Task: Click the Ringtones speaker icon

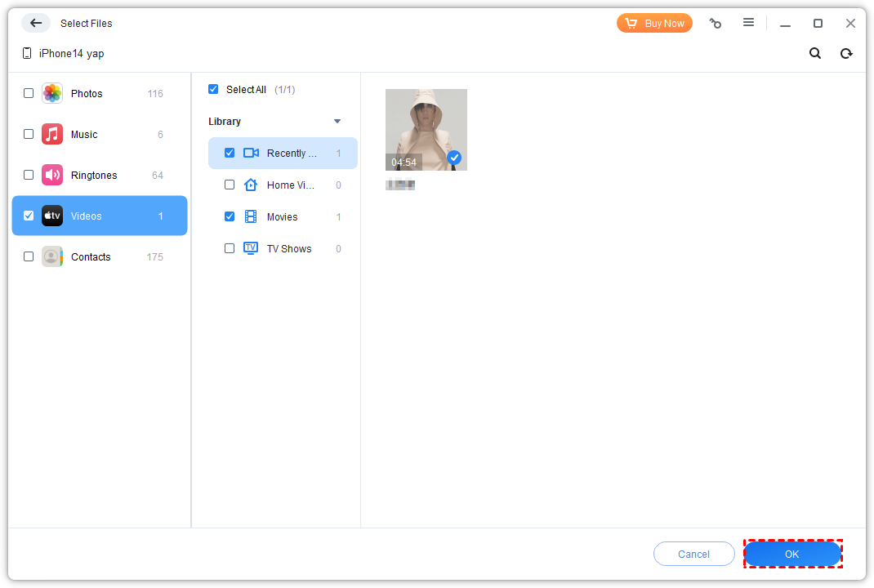Action: click(52, 175)
